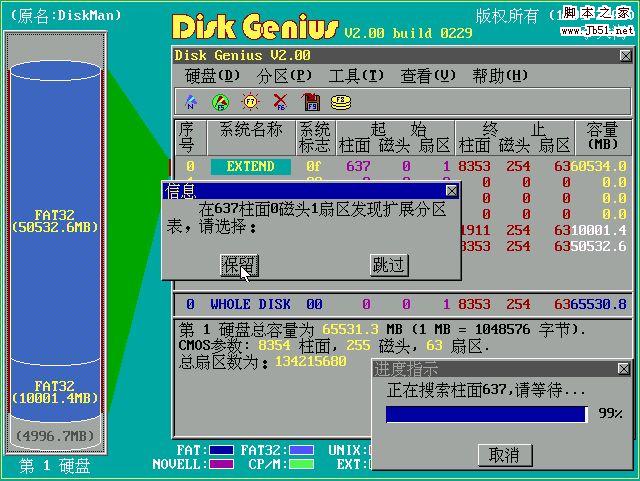Open the 查看(V) menu
Image resolution: width=640 pixels, height=481 pixels.
428,76
